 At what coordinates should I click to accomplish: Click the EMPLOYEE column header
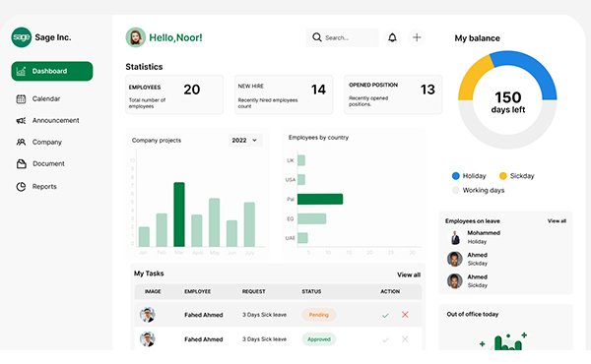click(x=198, y=291)
